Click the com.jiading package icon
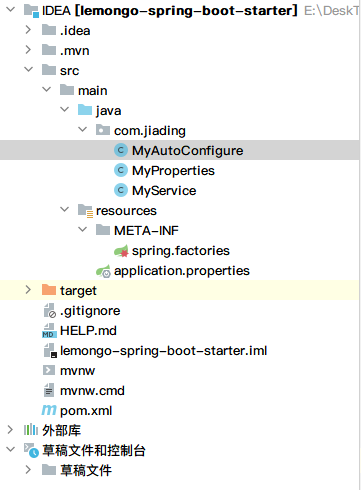 tap(103, 130)
